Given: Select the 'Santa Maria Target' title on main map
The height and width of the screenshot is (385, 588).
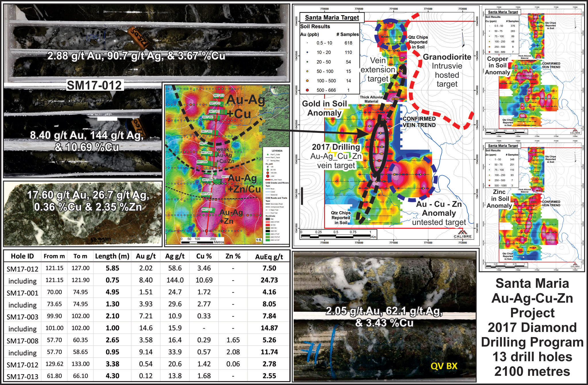Looking at the screenshot, I should tap(332, 17).
